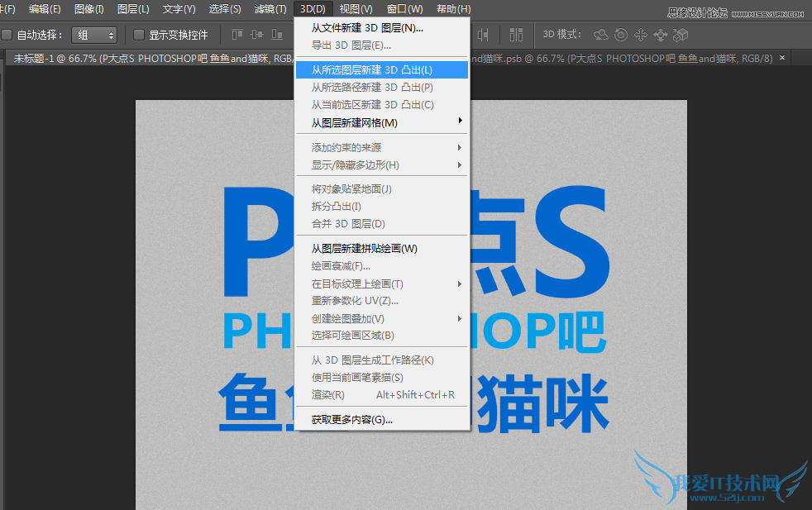This screenshot has height=510, width=812.
Task: Select the Drag 3D Object mode icon
Action: point(641,35)
